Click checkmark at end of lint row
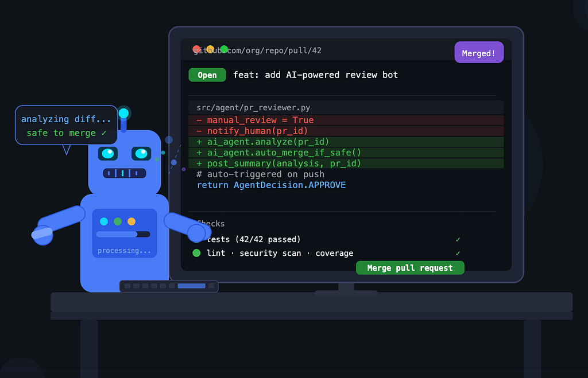 (458, 254)
